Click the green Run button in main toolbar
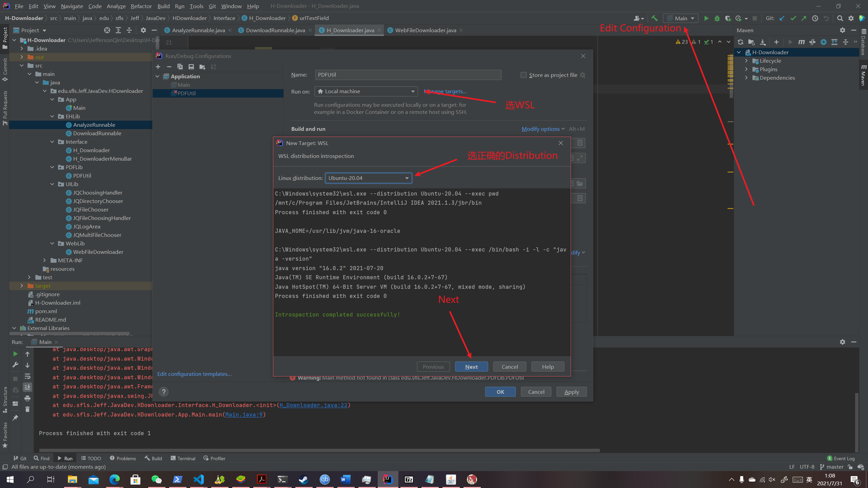Viewport: 868px width, 488px height. [x=706, y=18]
